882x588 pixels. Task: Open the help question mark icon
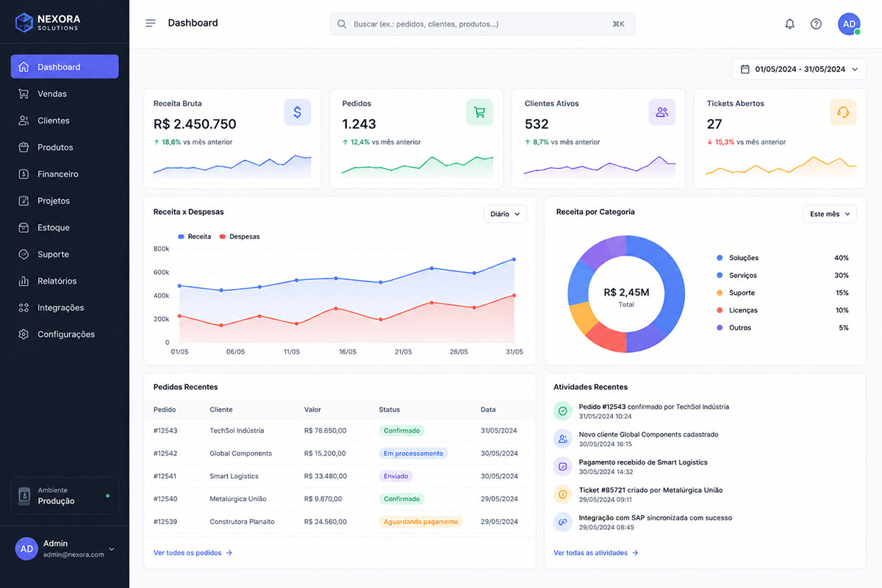[816, 24]
